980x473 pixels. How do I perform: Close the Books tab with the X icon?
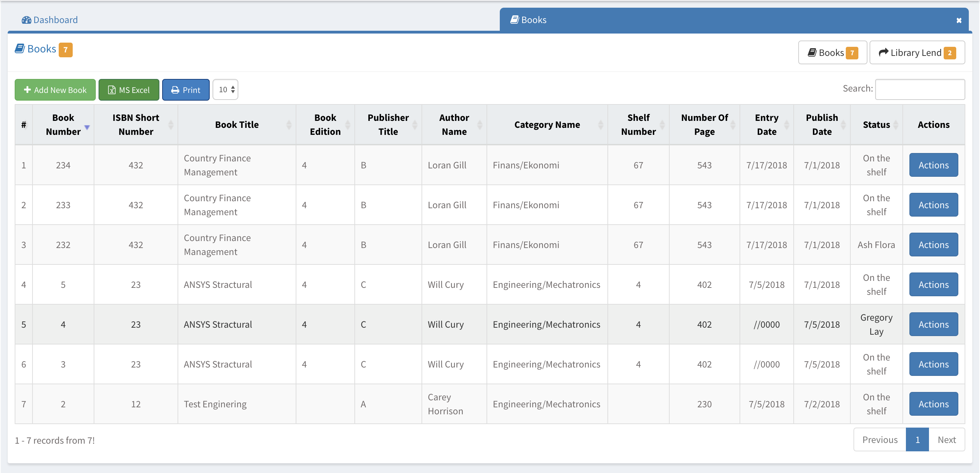(x=959, y=21)
